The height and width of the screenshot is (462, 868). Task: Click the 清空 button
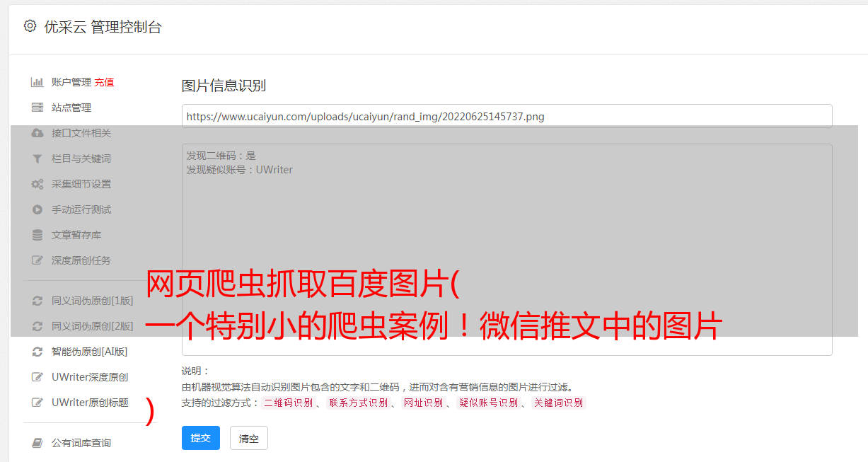point(249,438)
